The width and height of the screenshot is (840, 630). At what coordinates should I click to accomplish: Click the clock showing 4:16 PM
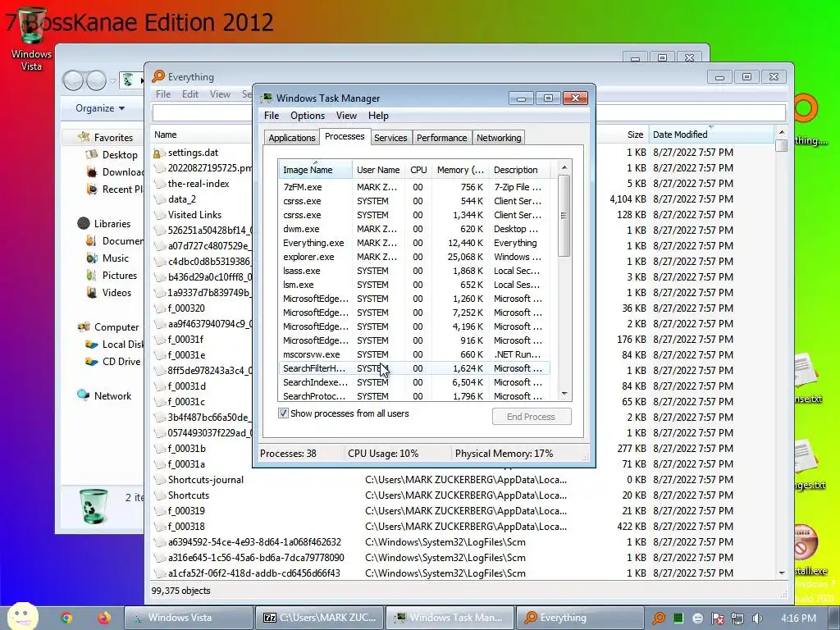pyautogui.click(x=798, y=619)
